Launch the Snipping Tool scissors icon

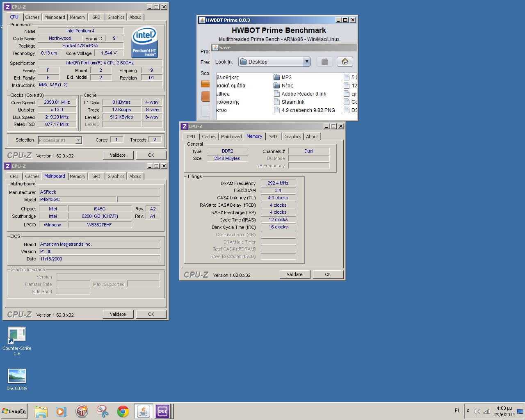(x=103, y=411)
